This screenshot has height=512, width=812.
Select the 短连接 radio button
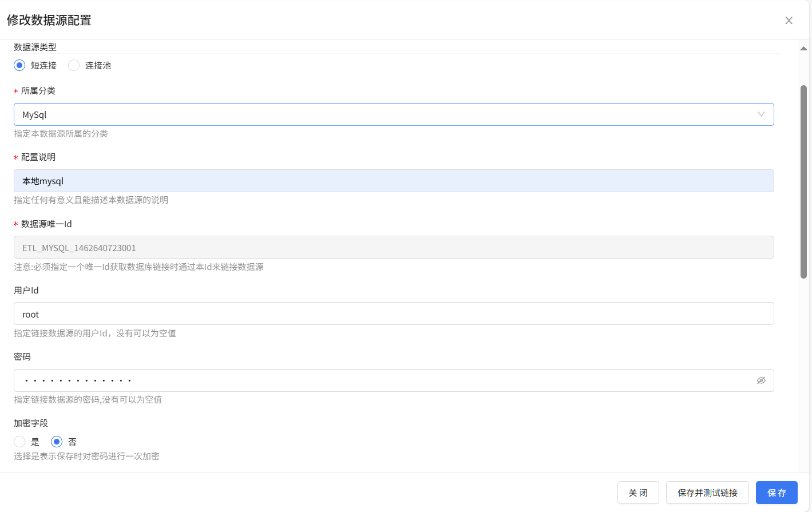pyautogui.click(x=19, y=65)
